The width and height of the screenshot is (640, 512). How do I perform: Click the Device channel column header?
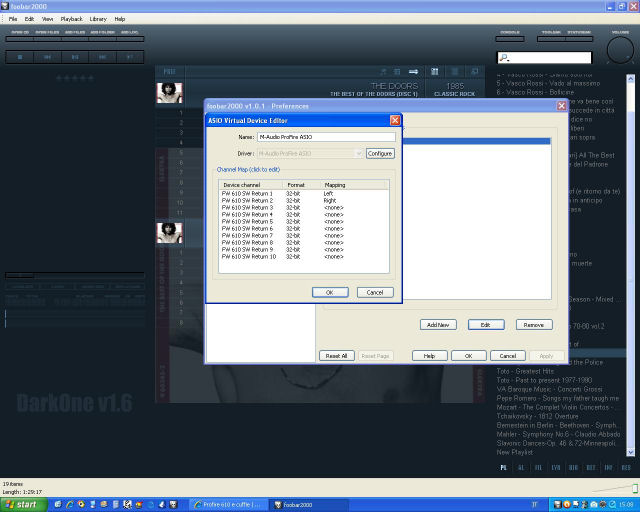251,185
